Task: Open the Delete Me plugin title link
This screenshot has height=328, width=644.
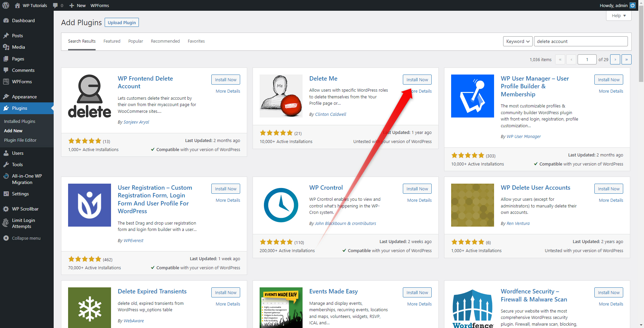Action: pos(323,78)
